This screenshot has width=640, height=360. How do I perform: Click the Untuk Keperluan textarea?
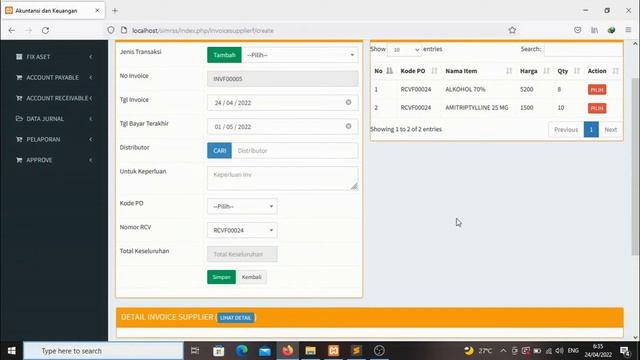(282, 178)
